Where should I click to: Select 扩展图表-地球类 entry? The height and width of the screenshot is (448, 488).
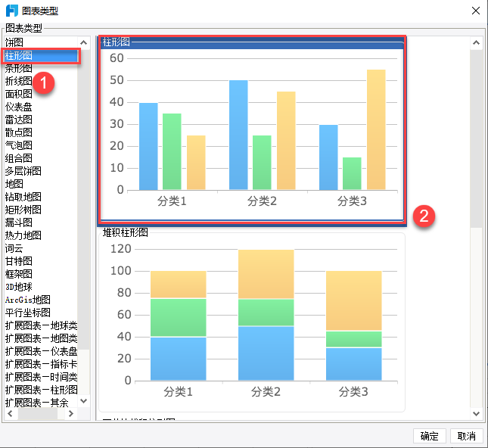point(40,325)
